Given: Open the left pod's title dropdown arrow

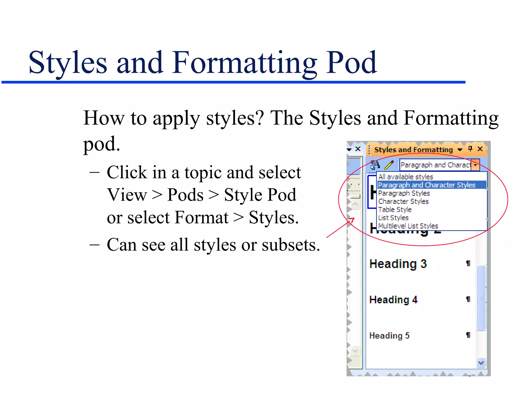Looking at the screenshot, I should pos(349,149).
